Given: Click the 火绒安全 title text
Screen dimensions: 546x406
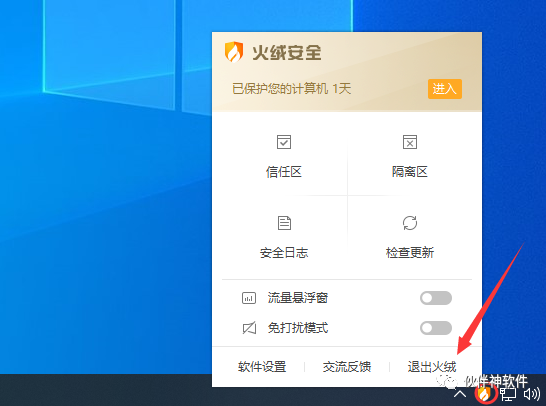Looking at the screenshot, I should (287, 53).
